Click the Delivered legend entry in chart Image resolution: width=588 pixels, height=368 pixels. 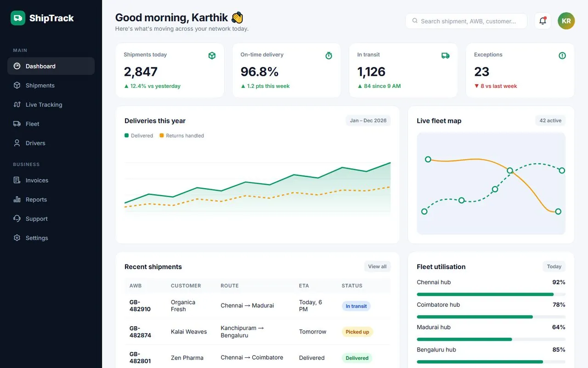139,136
